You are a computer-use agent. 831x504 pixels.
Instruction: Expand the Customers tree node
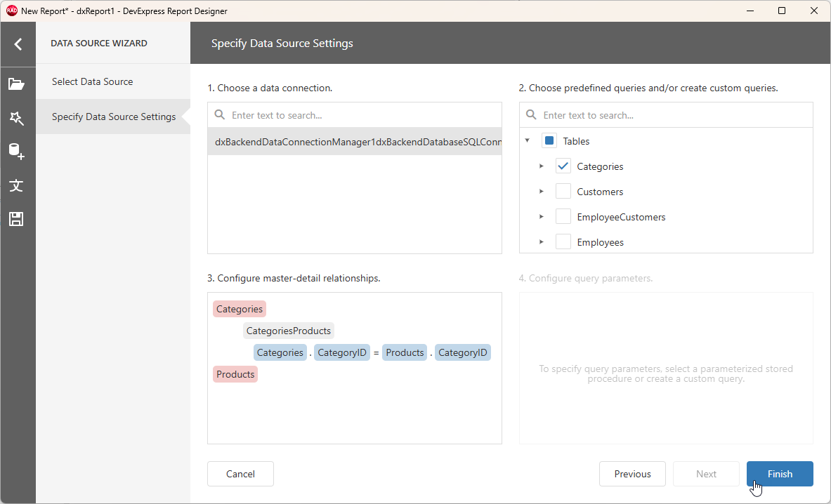click(541, 191)
